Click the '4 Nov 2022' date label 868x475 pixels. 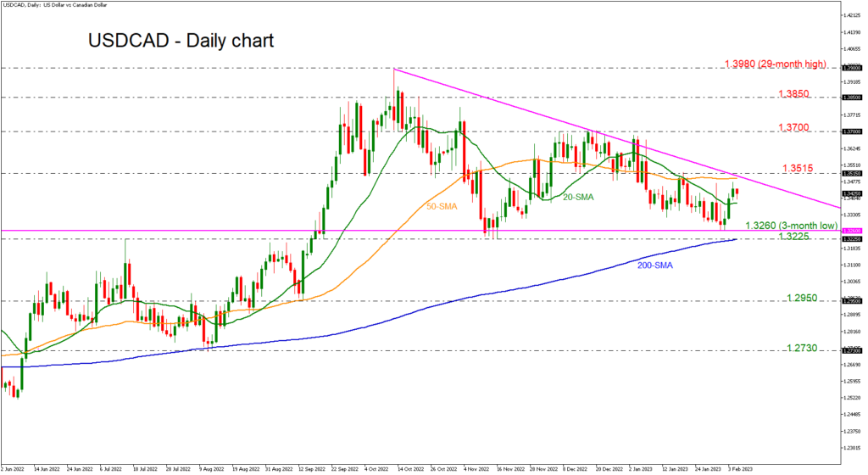tap(476, 469)
